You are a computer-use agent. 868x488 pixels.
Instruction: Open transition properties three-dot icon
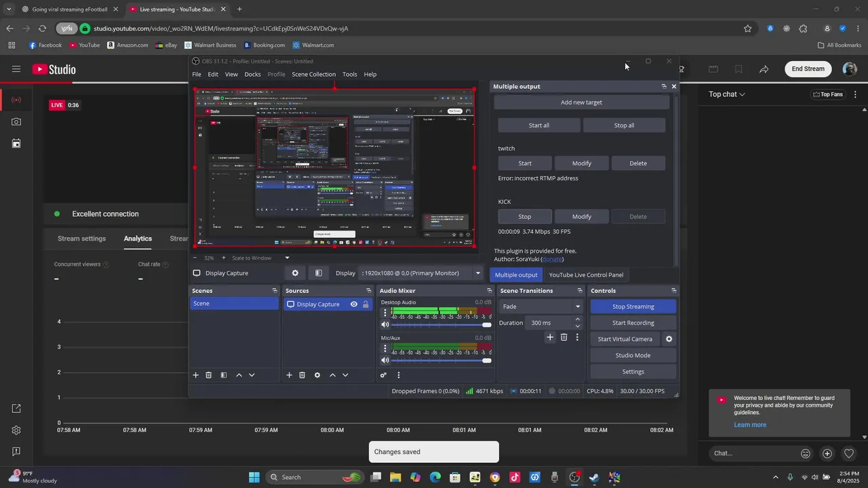click(577, 337)
